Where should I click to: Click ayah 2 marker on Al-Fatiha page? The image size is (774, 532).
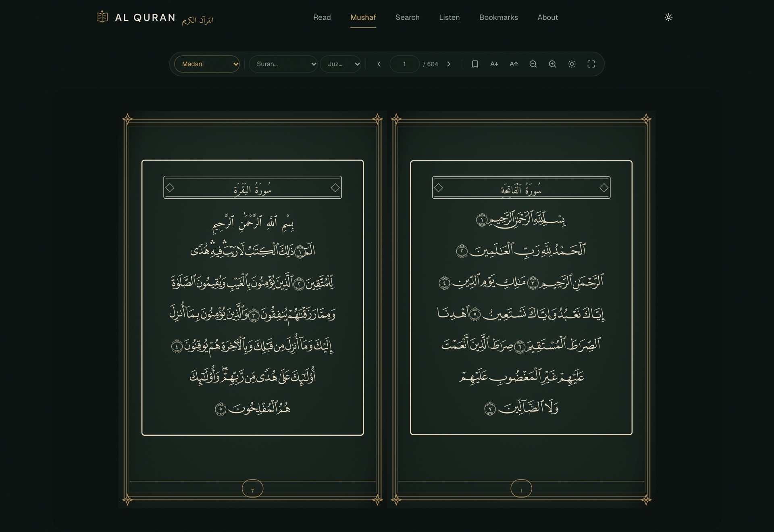(462, 251)
